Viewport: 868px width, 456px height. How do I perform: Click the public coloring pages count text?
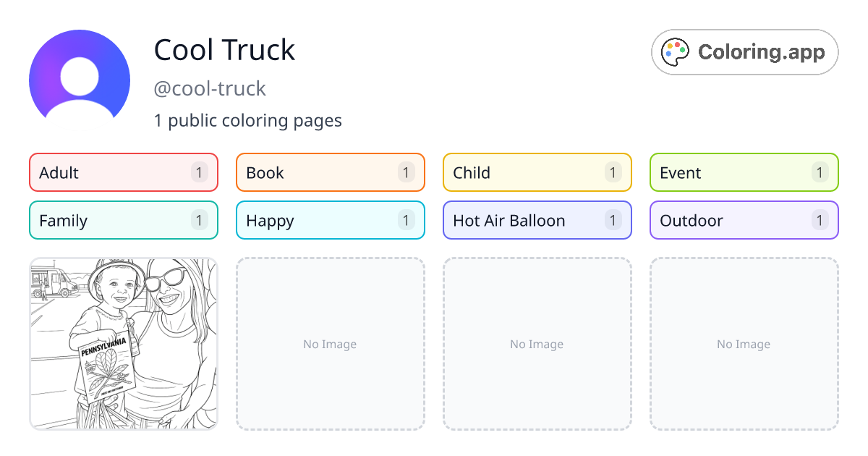pyautogui.click(x=248, y=120)
